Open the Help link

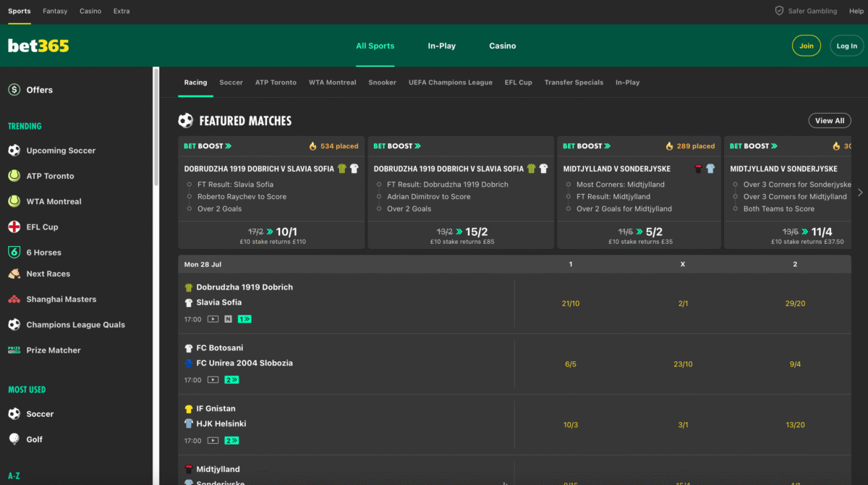pos(856,11)
